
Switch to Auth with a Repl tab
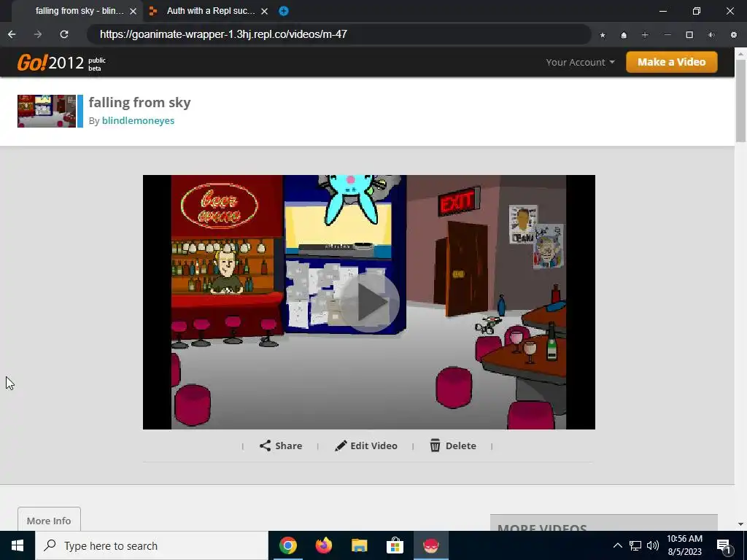[208, 11]
